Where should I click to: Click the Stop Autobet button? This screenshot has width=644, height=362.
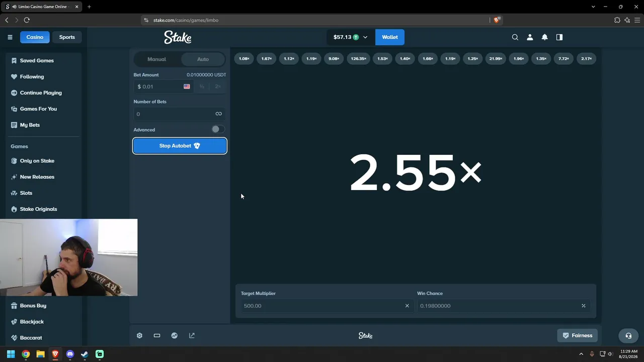tap(180, 146)
